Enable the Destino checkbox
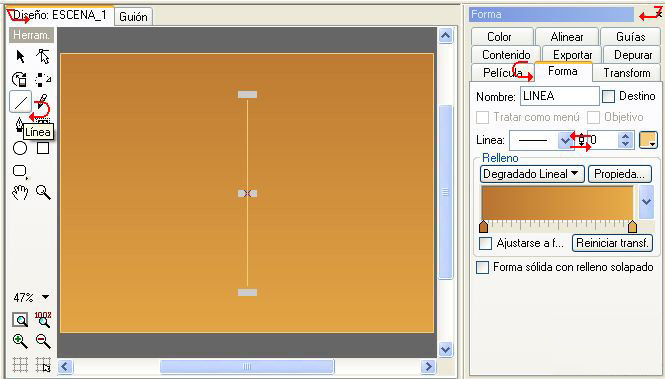Screen dimensions: 665x379 [x=609, y=96]
